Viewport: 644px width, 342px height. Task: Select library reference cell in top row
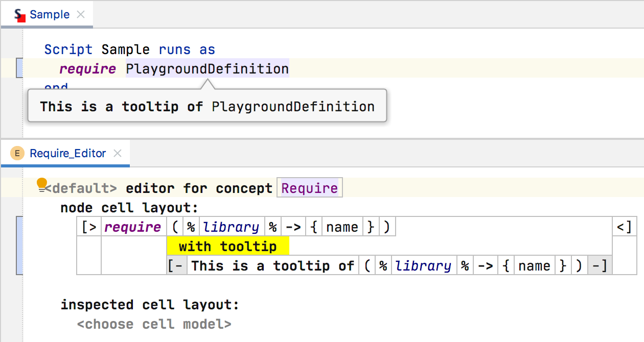click(x=231, y=227)
